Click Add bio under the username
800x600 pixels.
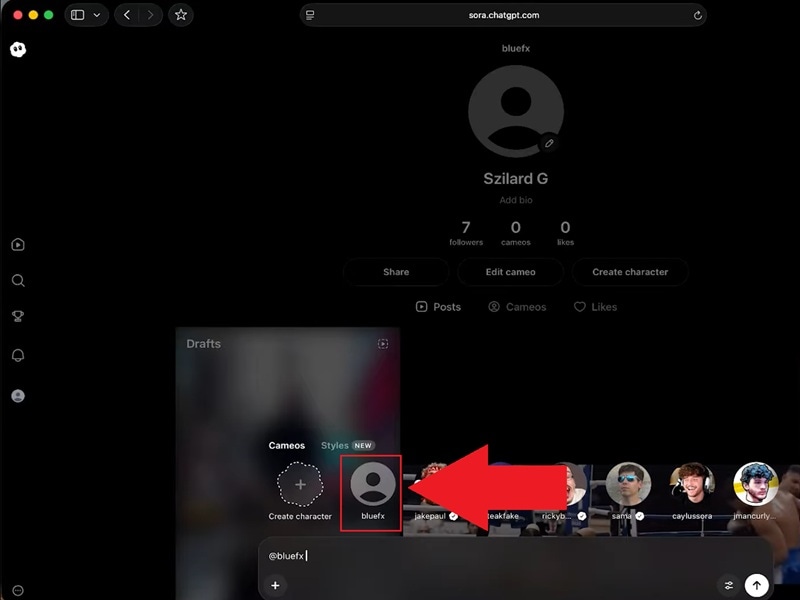(x=515, y=200)
